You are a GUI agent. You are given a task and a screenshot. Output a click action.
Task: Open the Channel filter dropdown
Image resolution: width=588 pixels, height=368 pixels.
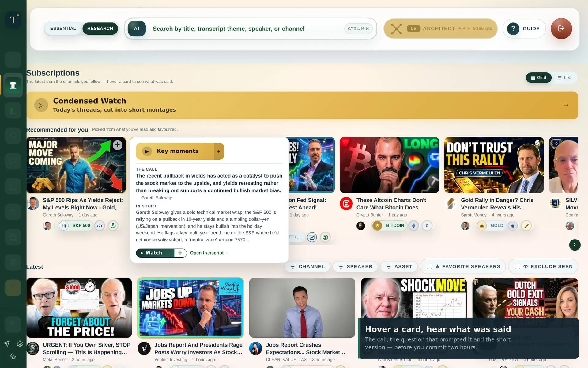tap(307, 266)
